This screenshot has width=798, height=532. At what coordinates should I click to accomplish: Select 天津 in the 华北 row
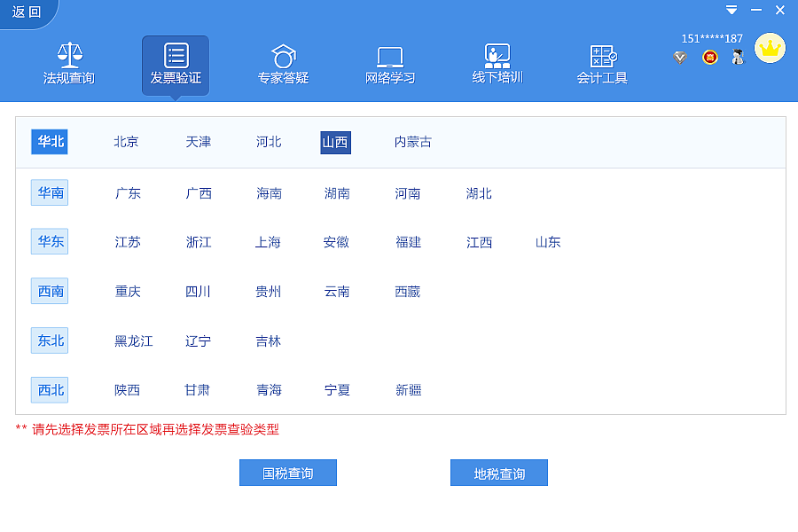[x=197, y=141]
